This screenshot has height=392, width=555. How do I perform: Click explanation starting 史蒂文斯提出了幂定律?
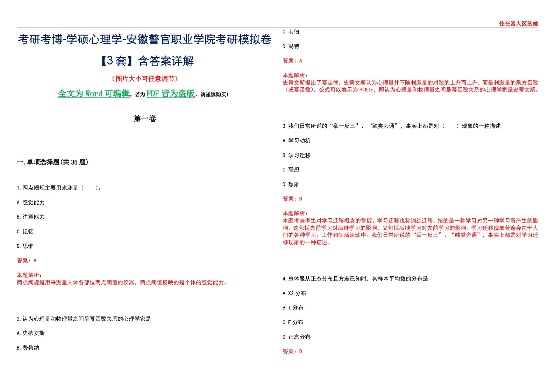pyautogui.click(x=410, y=86)
